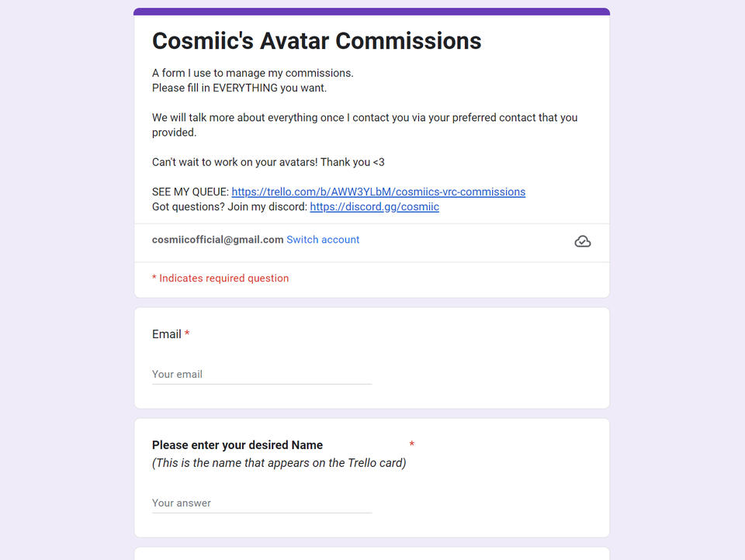Click the Got questions? Join my discord text

click(x=230, y=207)
